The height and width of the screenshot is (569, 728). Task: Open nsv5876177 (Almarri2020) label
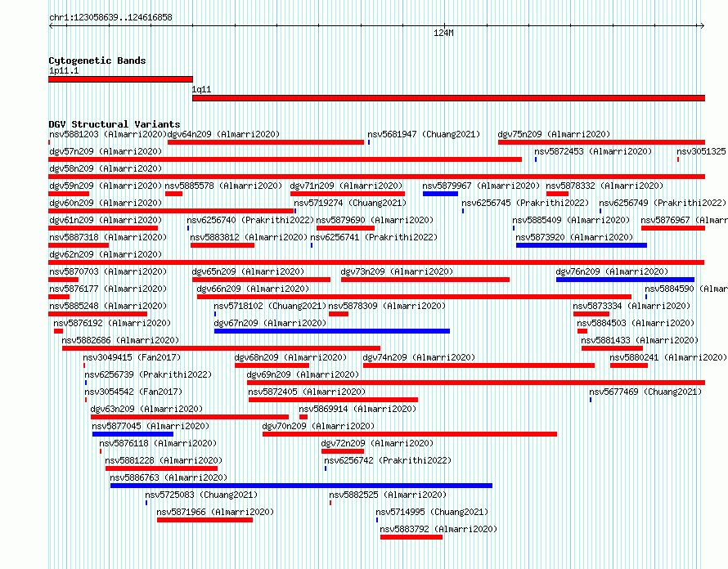point(108,289)
